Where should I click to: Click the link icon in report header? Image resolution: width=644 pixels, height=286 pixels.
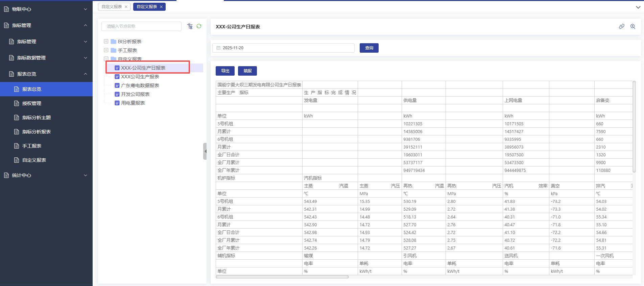[x=621, y=26]
